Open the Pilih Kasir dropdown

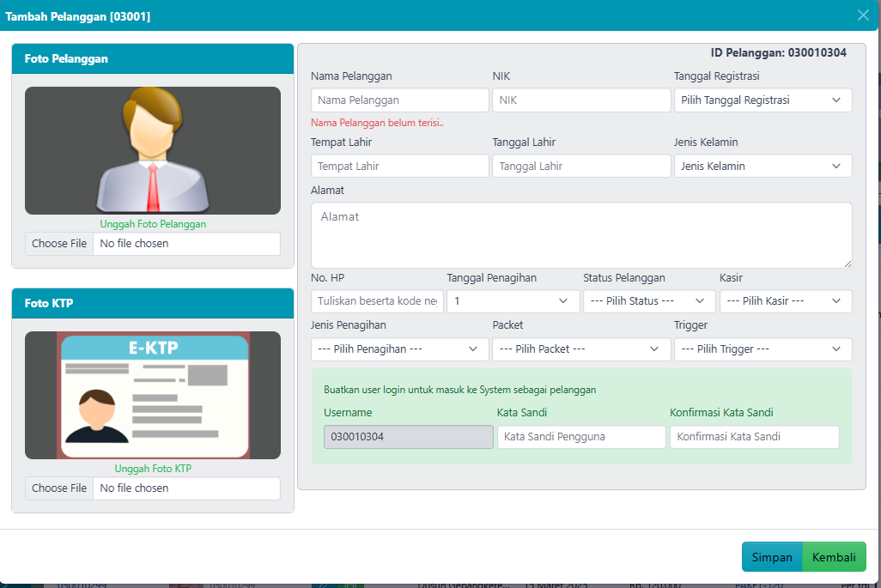click(x=785, y=301)
